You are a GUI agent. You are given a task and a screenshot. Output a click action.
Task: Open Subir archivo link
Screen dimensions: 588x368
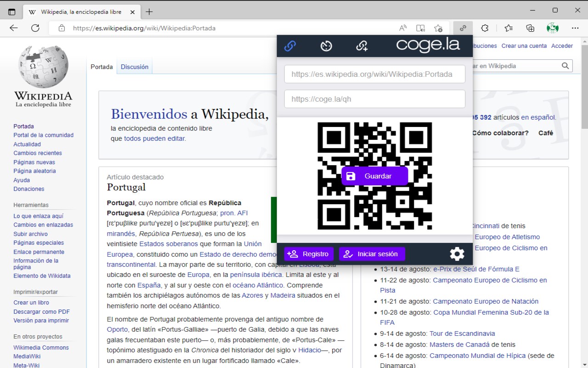(x=30, y=234)
